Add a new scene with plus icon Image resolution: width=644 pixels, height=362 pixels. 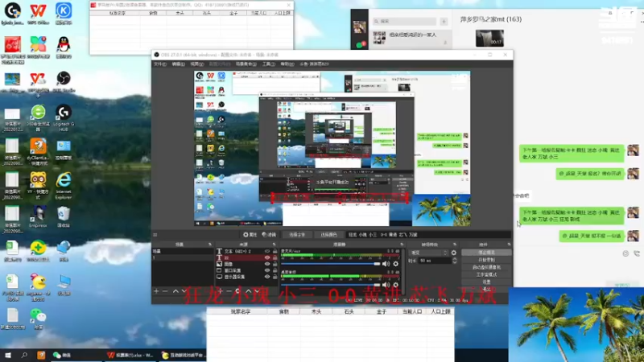click(156, 291)
